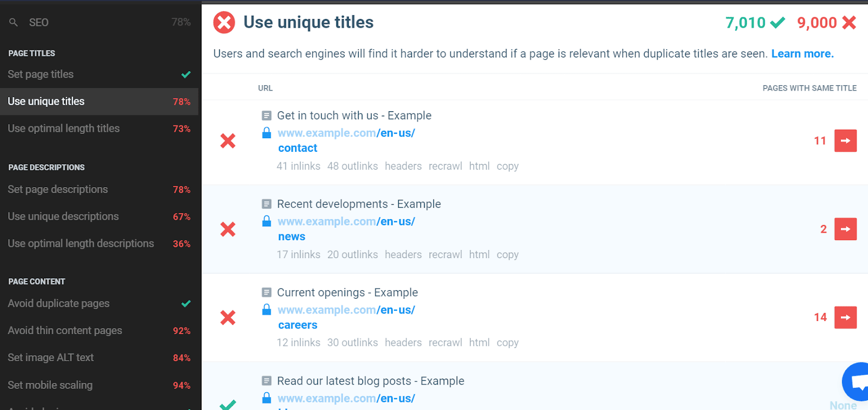Image resolution: width=868 pixels, height=410 pixels.
Task: Click the search magnifier icon beside SEO
Action: [14, 22]
